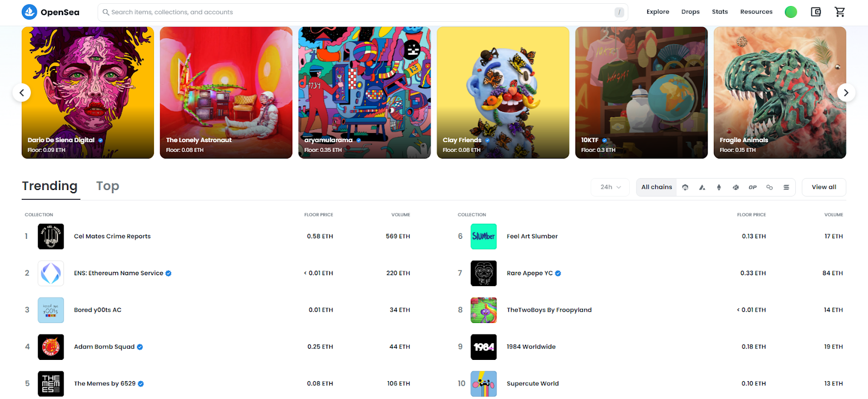The image size is (868, 399).
Task: Open the Drops menu
Action: click(x=690, y=12)
